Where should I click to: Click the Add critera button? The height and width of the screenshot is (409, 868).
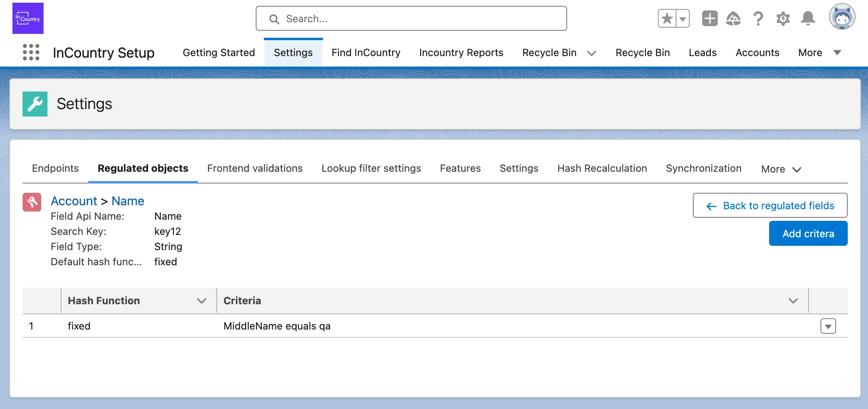(808, 233)
